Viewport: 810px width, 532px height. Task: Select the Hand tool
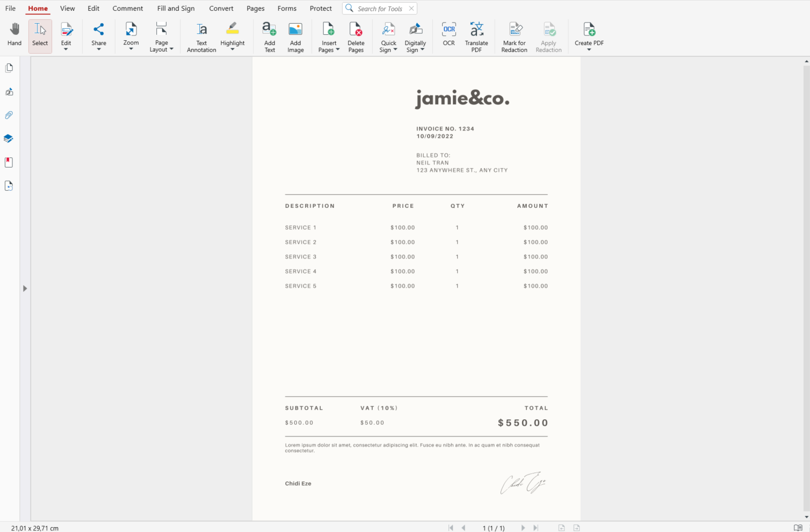click(x=15, y=35)
